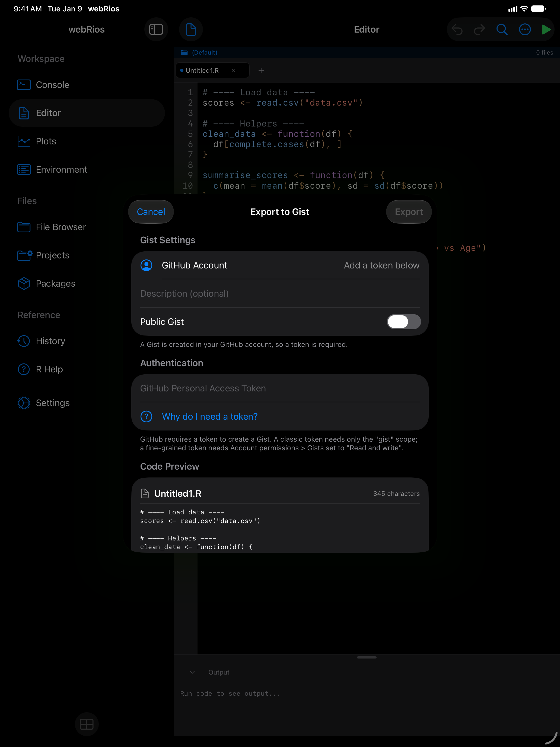560x747 pixels.
Task: Toggle the Public Gist switch
Action: [404, 321]
